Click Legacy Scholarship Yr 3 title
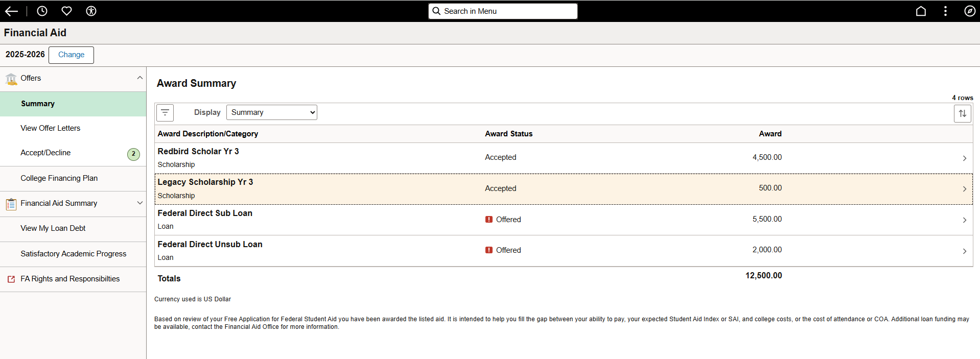Image resolution: width=980 pixels, height=359 pixels. [x=205, y=182]
